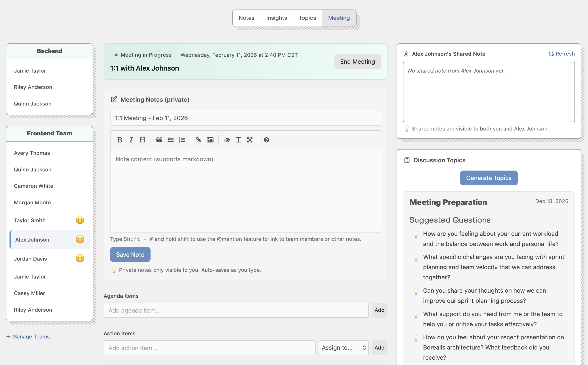Image resolution: width=588 pixels, height=365 pixels.
Task: Click inside the Add agenda item field
Action: (236, 310)
